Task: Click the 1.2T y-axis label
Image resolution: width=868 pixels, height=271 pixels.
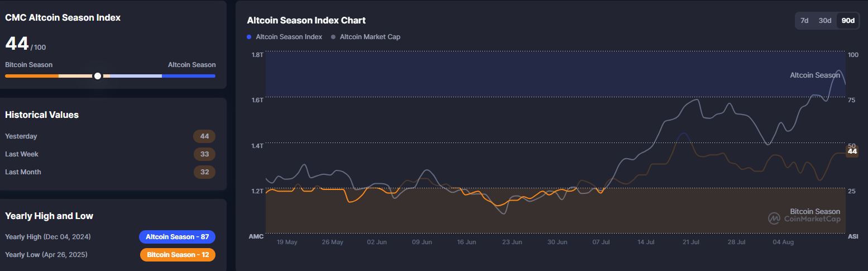Action: (x=257, y=191)
